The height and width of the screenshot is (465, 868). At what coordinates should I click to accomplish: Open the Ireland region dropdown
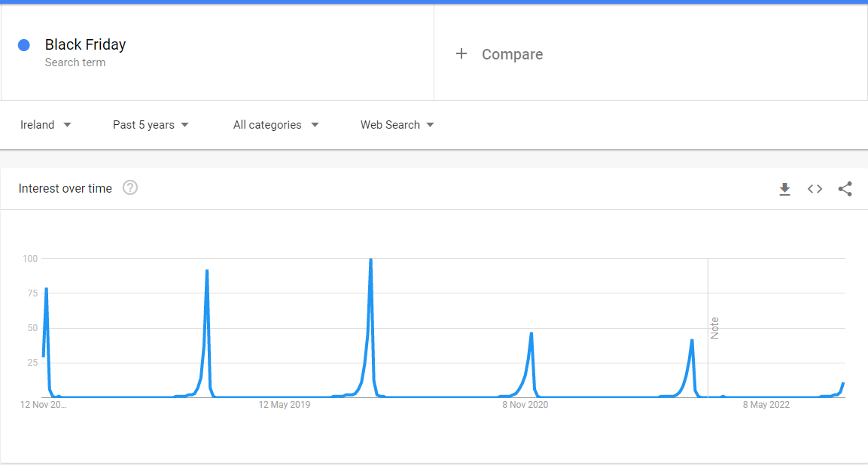point(45,124)
